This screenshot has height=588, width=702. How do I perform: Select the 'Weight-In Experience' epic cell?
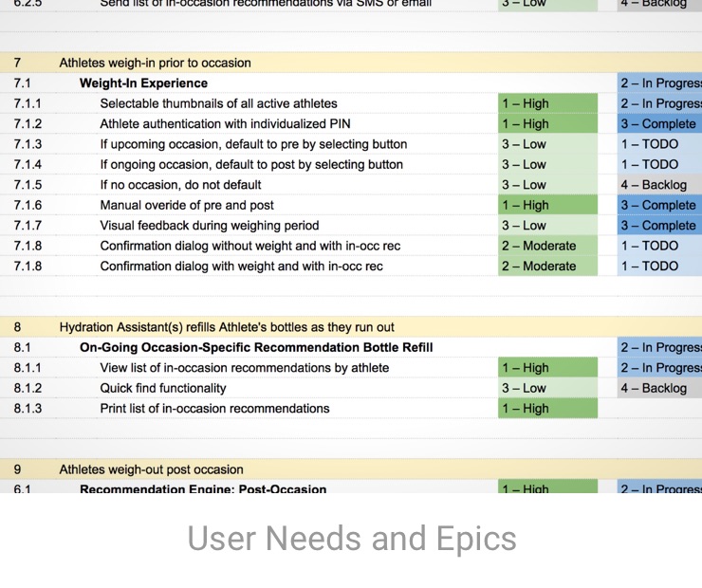pyautogui.click(x=143, y=83)
